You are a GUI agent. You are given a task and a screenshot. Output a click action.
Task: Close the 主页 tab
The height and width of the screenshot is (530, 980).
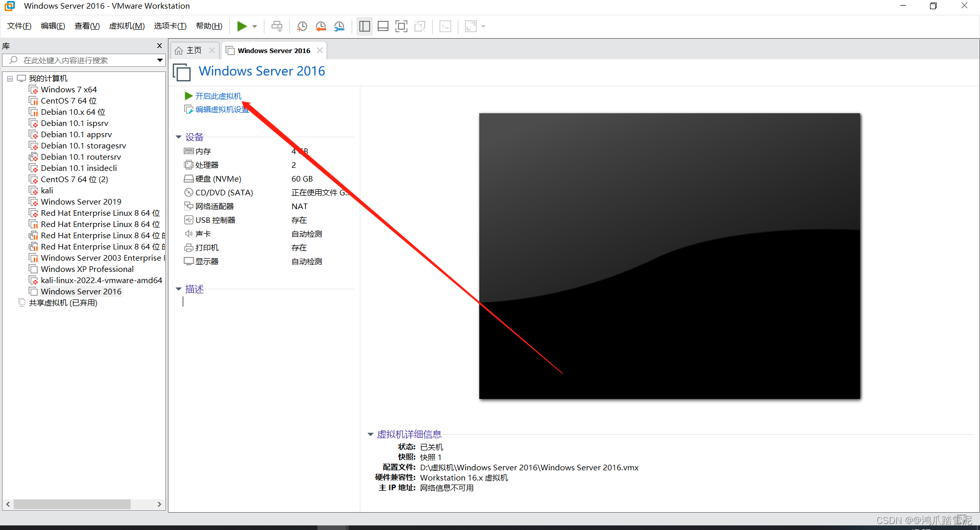coord(212,51)
